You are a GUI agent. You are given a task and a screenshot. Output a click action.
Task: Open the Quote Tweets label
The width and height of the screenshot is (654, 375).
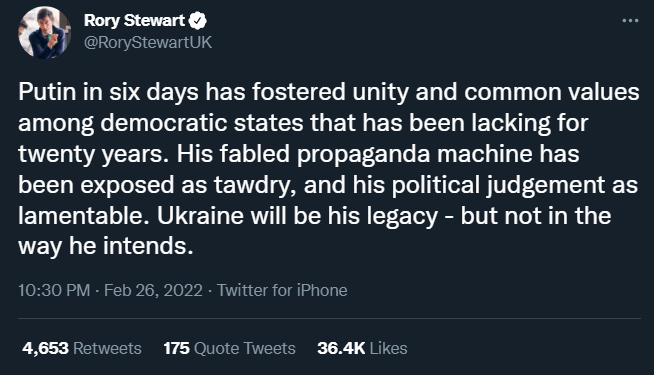245,348
